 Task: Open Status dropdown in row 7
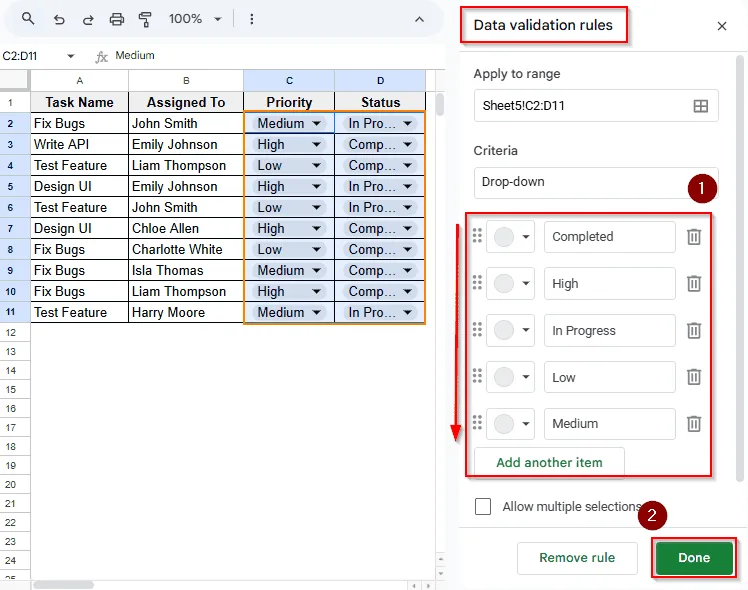coord(407,228)
